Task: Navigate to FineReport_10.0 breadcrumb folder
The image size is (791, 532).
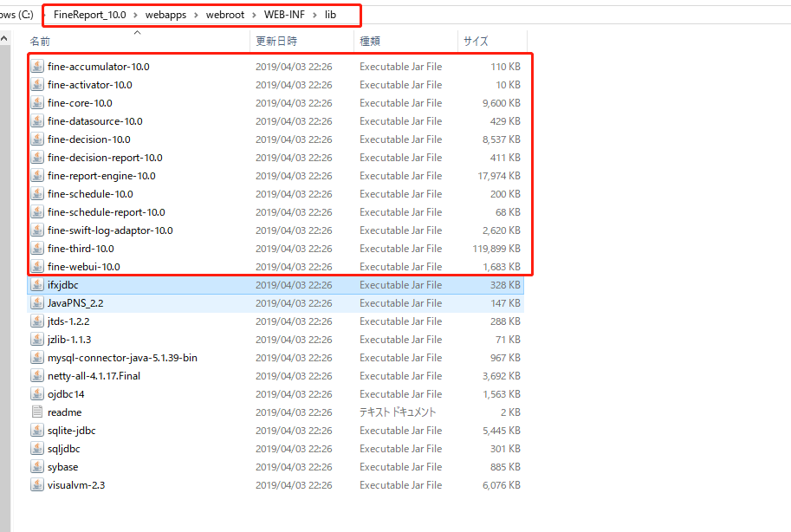Action: 90,15
